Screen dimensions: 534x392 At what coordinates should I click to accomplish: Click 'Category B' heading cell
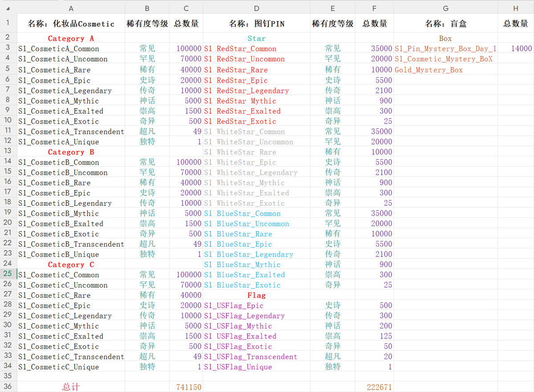(x=71, y=152)
